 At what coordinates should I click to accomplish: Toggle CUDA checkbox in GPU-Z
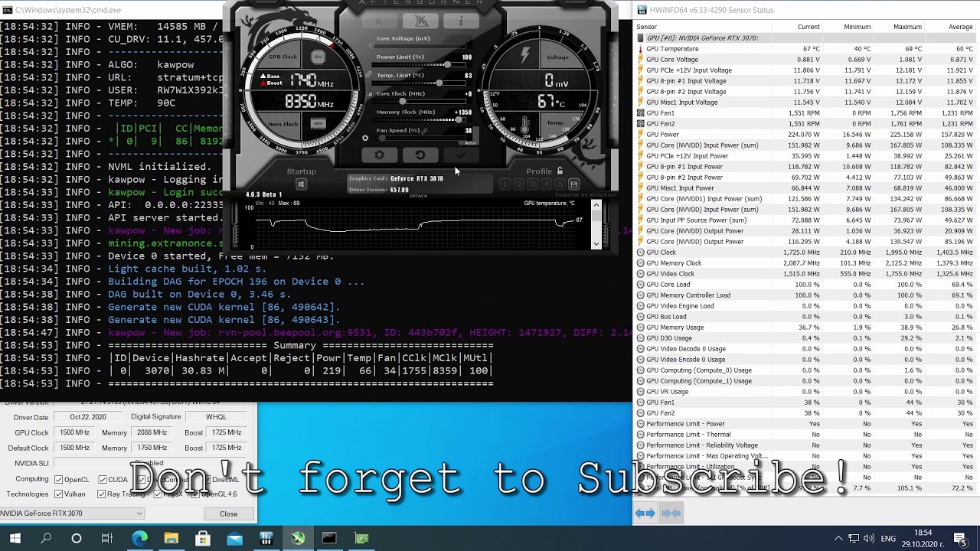click(102, 480)
